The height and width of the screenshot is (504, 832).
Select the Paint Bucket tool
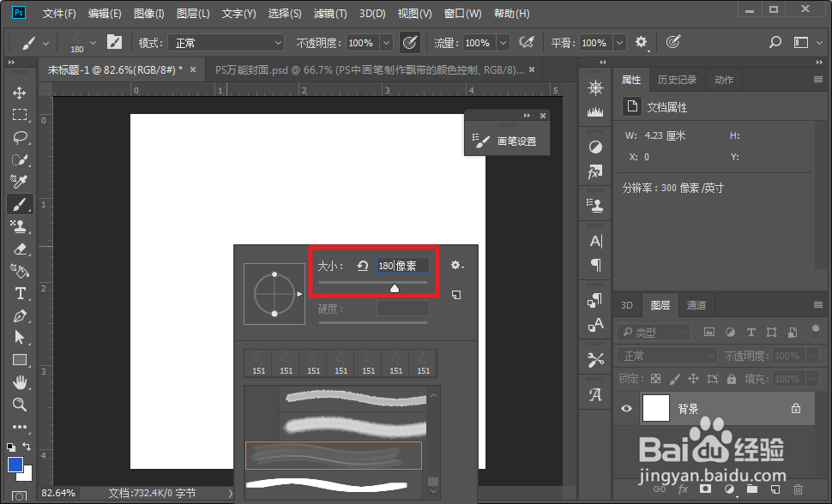(x=20, y=271)
